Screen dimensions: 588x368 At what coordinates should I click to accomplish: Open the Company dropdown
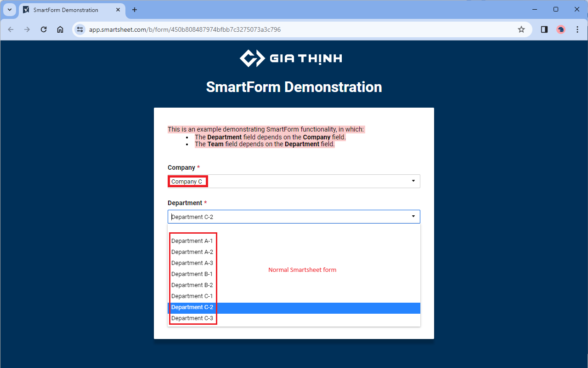point(294,181)
